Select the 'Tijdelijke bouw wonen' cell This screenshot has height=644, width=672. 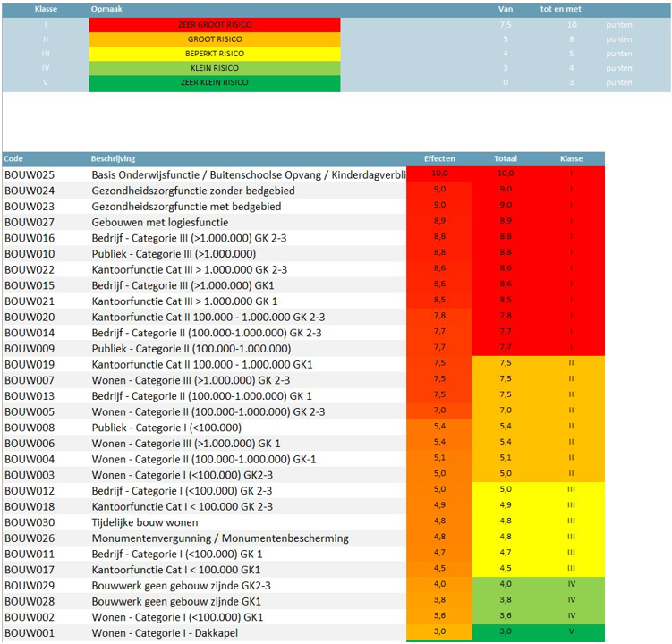pos(144,522)
